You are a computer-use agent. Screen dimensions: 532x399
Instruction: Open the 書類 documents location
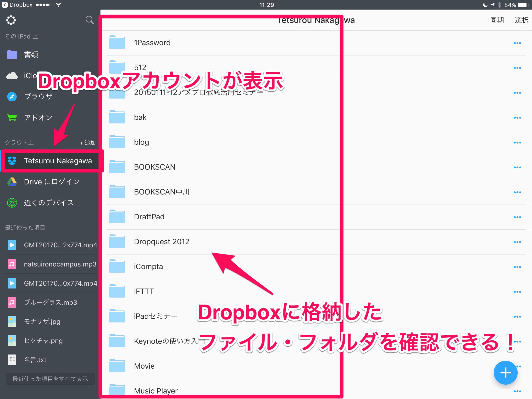[31, 55]
